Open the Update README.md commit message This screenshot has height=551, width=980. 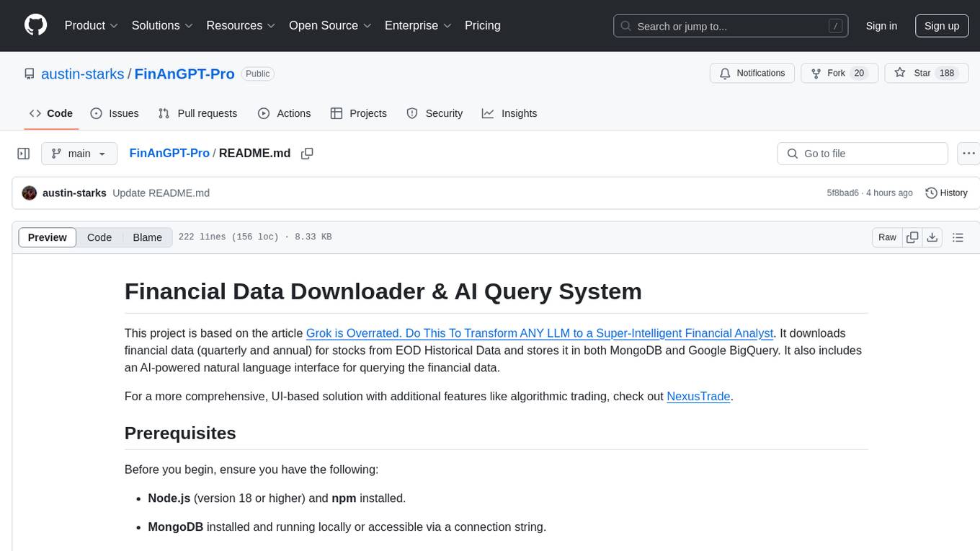pos(161,193)
